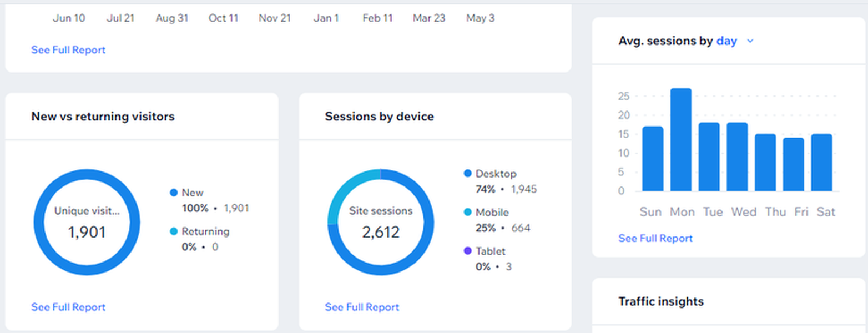Select the blue 'day' text in Avg. sessions
Image resolution: width=868 pixels, height=333 pixels.
(x=726, y=41)
